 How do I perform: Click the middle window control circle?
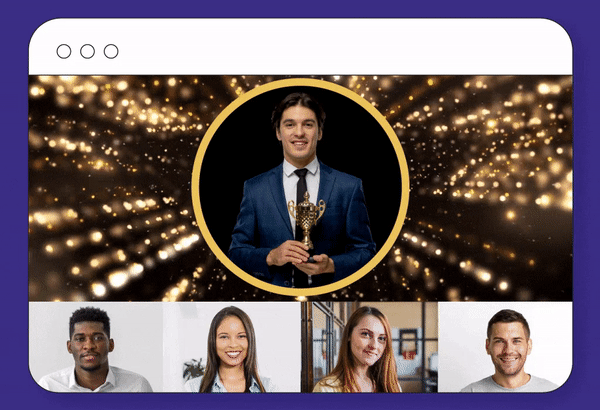pos(87,51)
